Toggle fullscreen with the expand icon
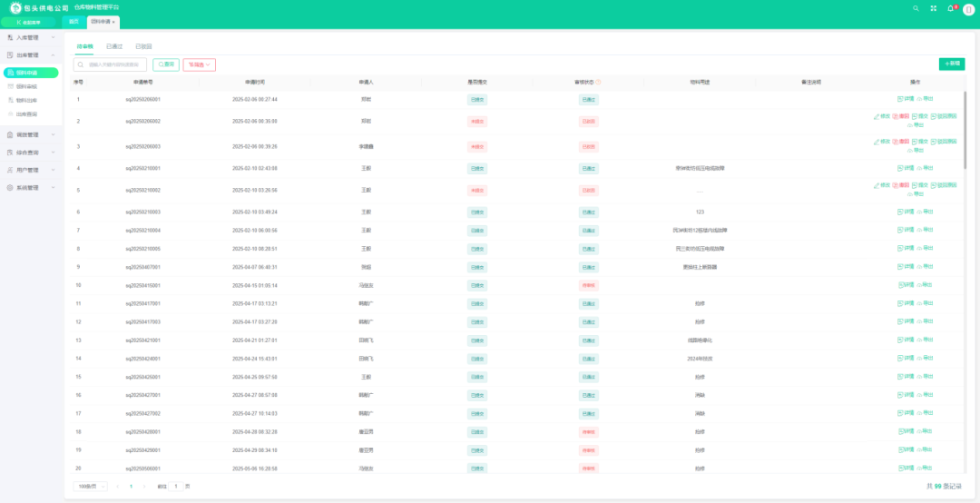The height and width of the screenshot is (503, 980). [933, 8]
